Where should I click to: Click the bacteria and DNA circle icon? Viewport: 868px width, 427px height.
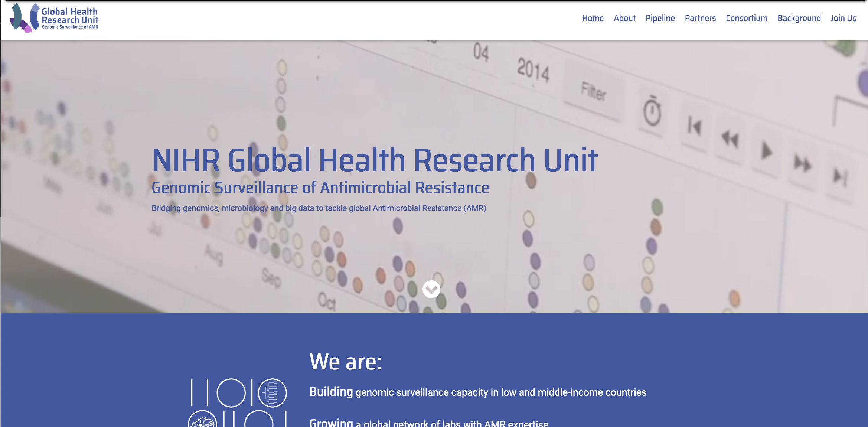tap(202, 421)
